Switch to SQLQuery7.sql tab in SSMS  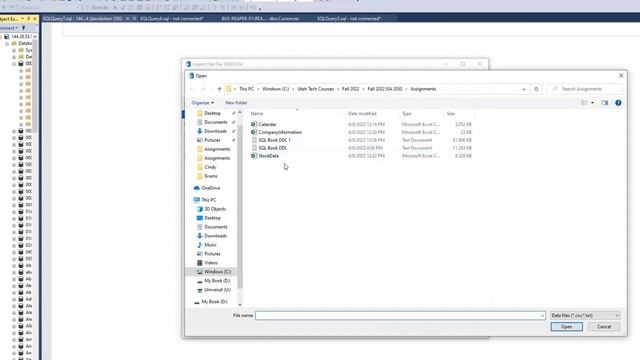(82, 18)
